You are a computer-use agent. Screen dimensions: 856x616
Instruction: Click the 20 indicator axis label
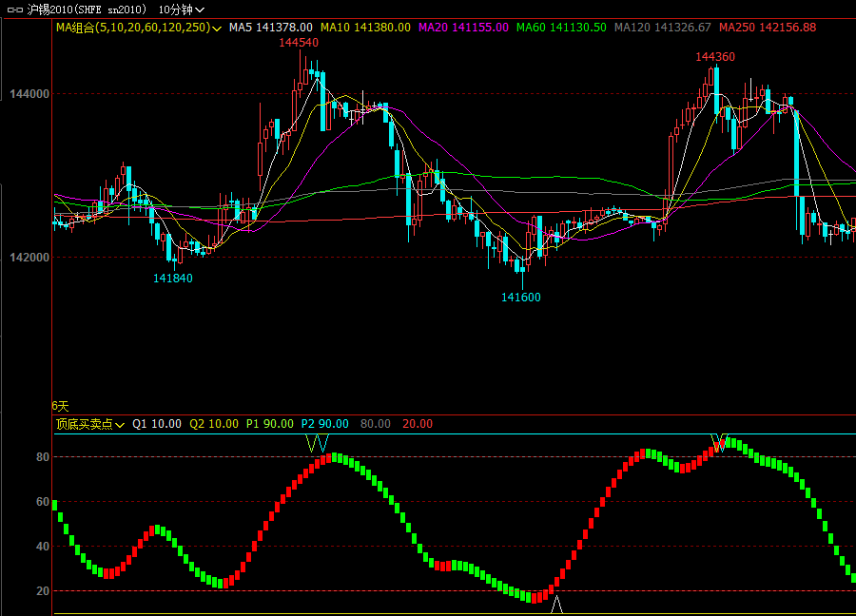(x=43, y=591)
